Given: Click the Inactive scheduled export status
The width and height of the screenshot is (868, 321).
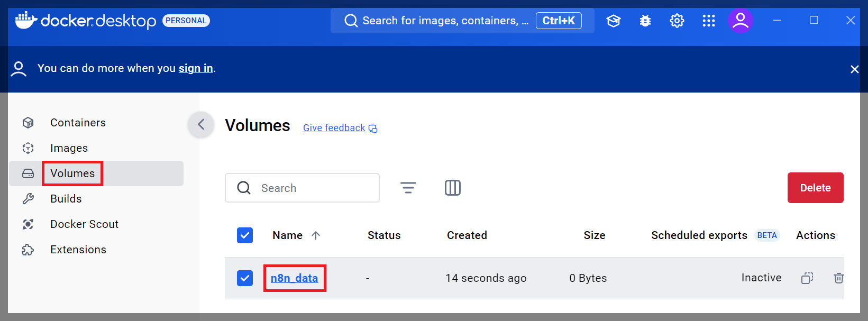Looking at the screenshot, I should [761, 278].
